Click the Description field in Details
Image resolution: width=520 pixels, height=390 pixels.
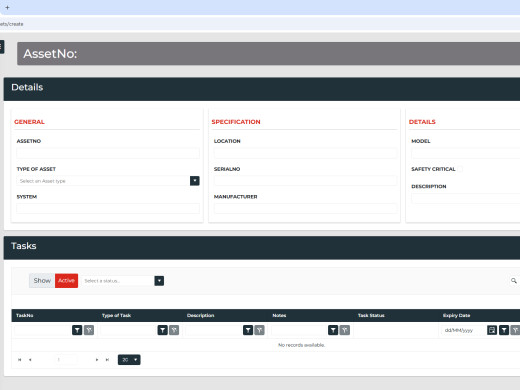[x=466, y=198]
